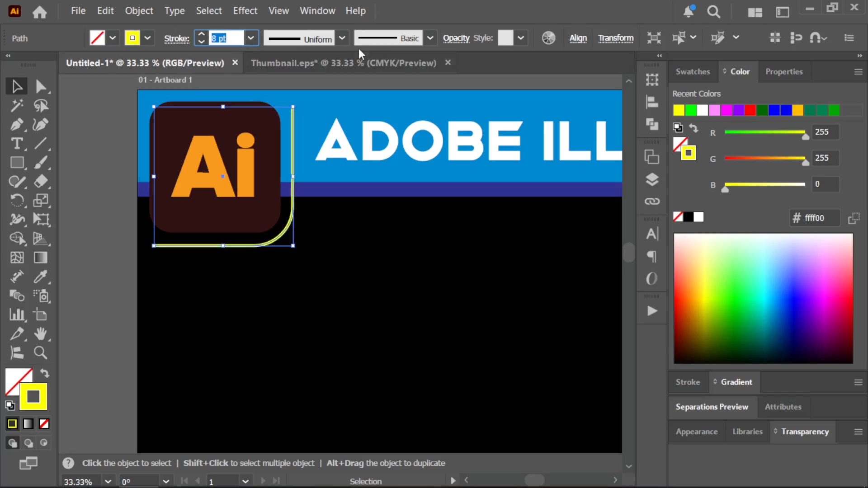This screenshot has width=868, height=488.
Task: Select the Scale tool
Action: (x=41, y=201)
